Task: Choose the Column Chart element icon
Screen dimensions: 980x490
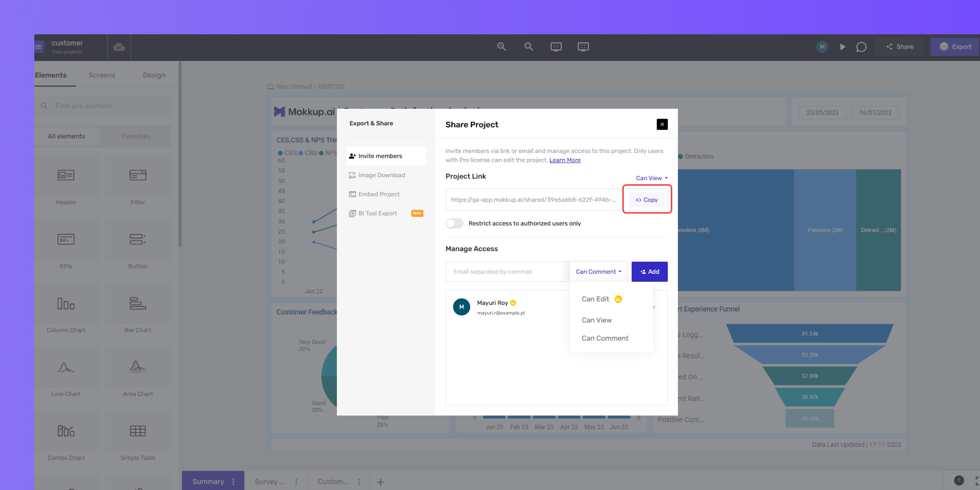Action: 66,304
